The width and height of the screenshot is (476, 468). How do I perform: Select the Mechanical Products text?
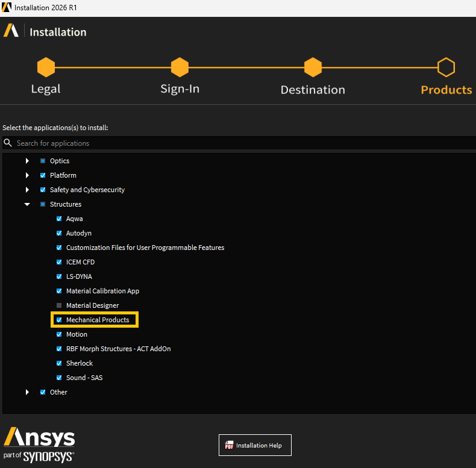click(98, 320)
